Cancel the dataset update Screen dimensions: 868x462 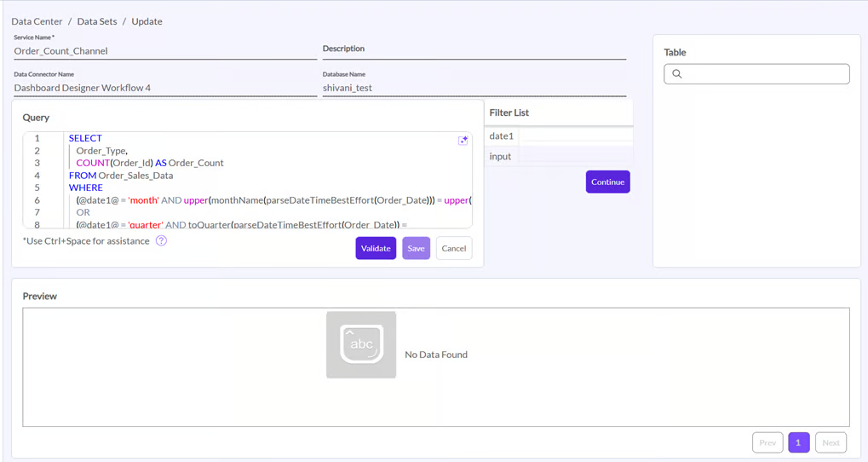[x=454, y=248]
